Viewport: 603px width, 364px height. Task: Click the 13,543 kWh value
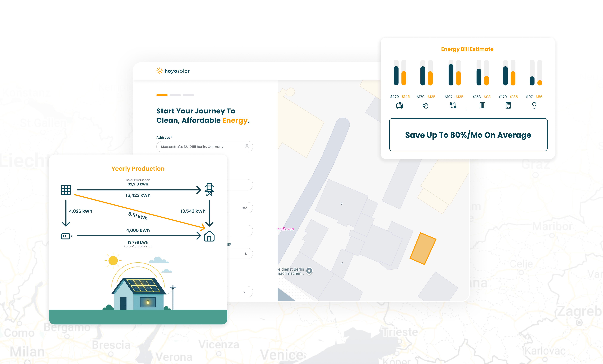(x=193, y=211)
